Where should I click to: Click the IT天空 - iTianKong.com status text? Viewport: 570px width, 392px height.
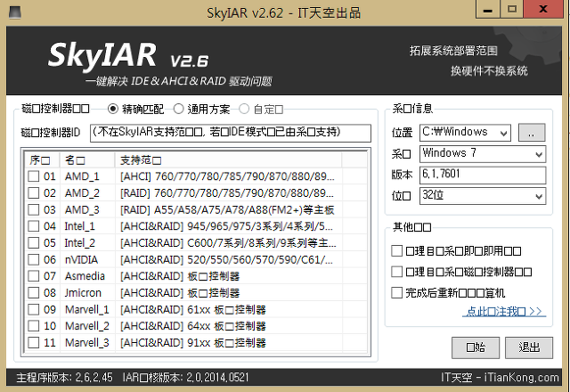(x=500, y=377)
